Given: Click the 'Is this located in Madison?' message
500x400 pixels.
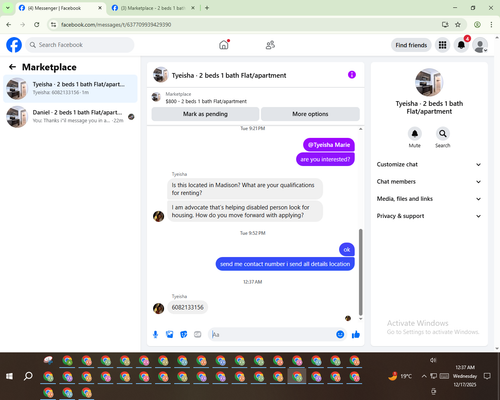Looking at the screenshot, I should pyautogui.click(x=245, y=189).
